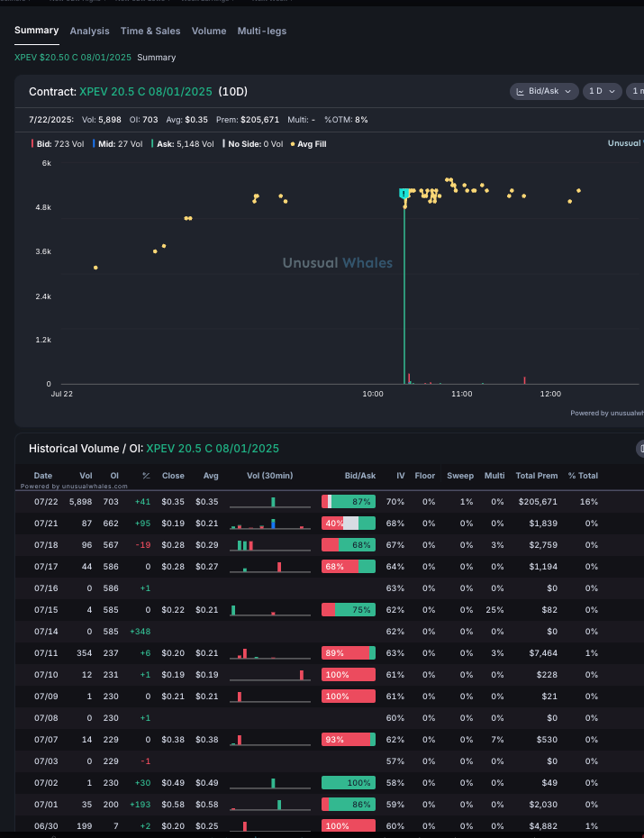Click the 5,898 volume cell for 07/22
Viewport: 644px width, 838px height.
pyautogui.click(x=81, y=502)
